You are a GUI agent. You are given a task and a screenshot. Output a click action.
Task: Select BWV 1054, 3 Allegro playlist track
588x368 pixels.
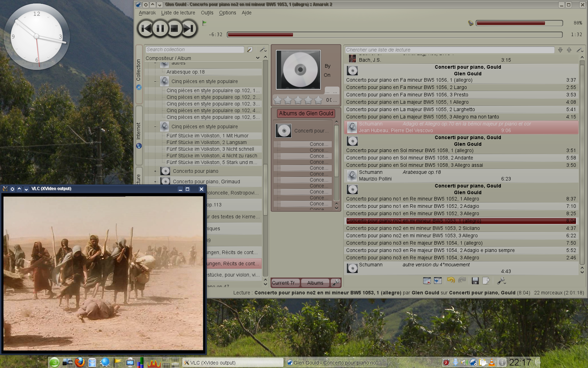[461, 258]
